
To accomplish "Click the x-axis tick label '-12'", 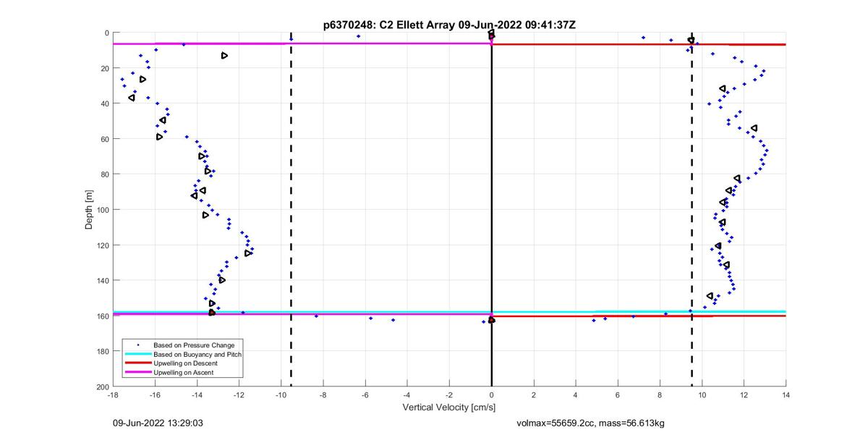I will tap(239, 396).
